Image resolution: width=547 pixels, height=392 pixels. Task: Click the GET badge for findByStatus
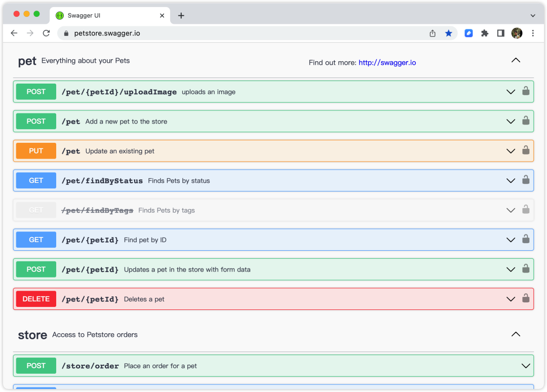pyautogui.click(x=36, y=181)
